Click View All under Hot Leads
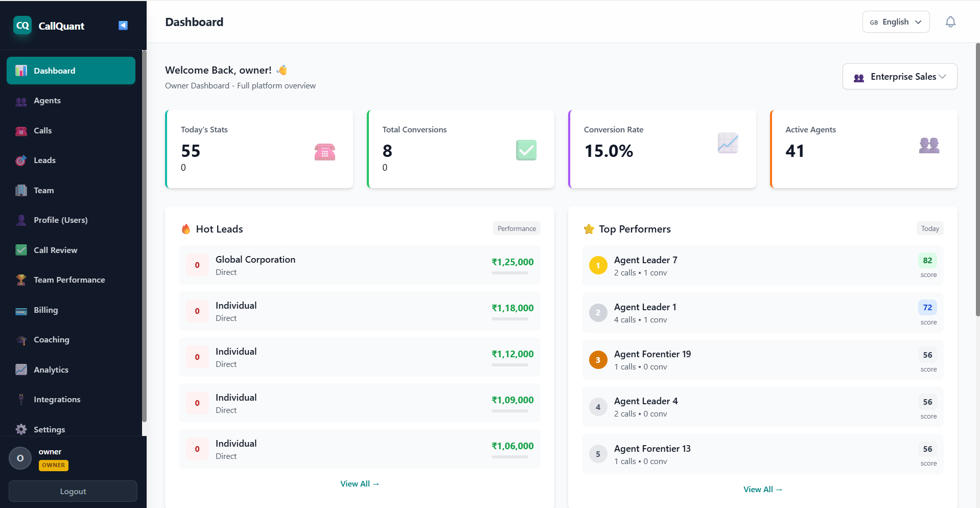This screenshot has width=980, height=508. 359,483
